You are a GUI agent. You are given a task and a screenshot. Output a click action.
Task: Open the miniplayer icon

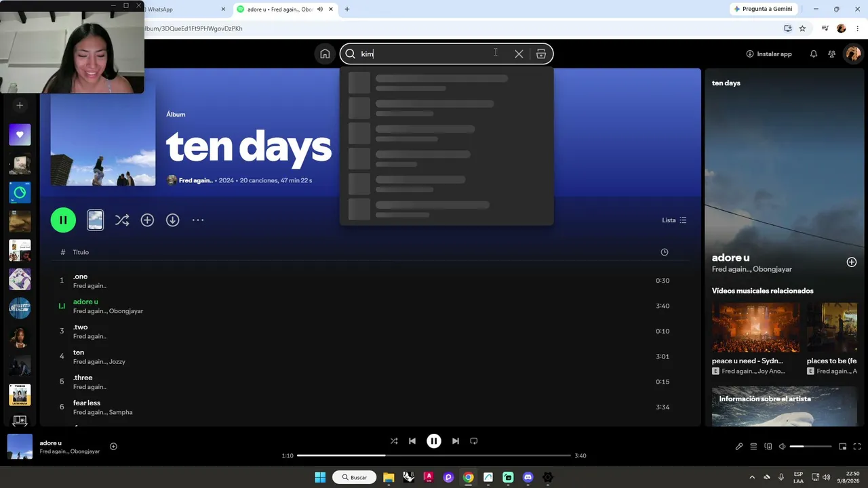pos(843,447)
